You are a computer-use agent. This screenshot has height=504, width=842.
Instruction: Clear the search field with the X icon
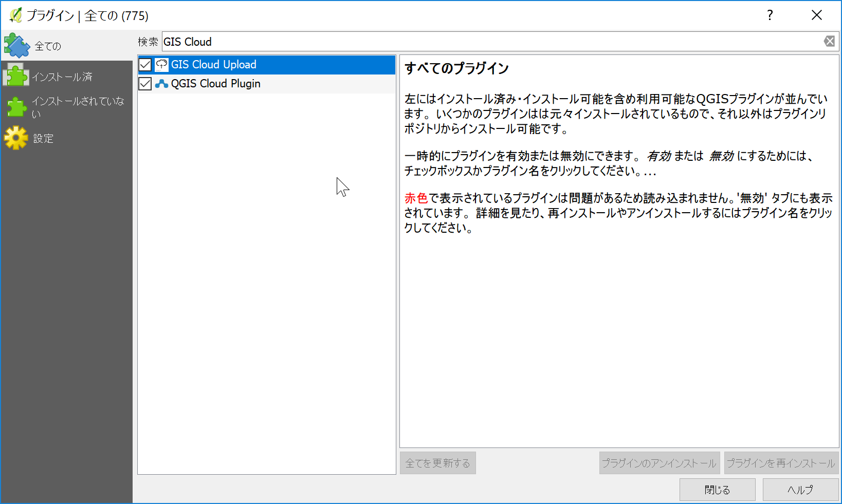coord(829,42)
